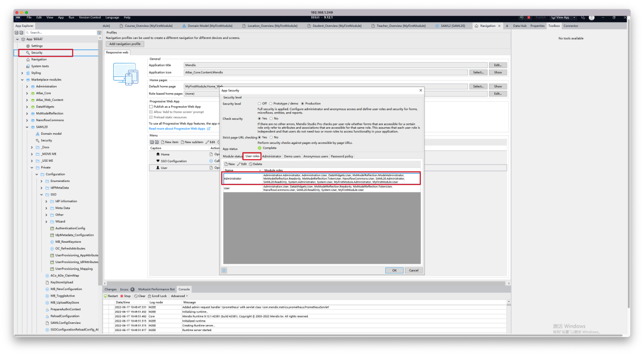Select Yes for Strict page URL checking
The width and height of the screenshot is (644, 355).
point(259,137)
